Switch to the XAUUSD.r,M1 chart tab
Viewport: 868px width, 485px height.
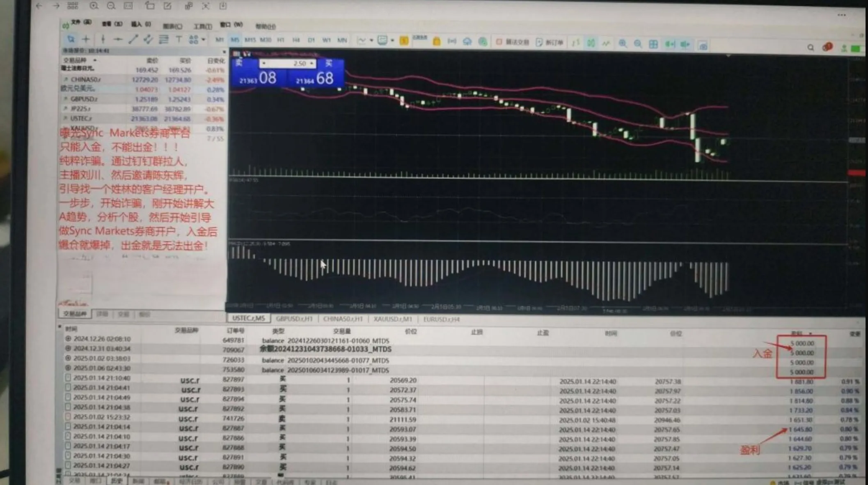click(393, 319)
